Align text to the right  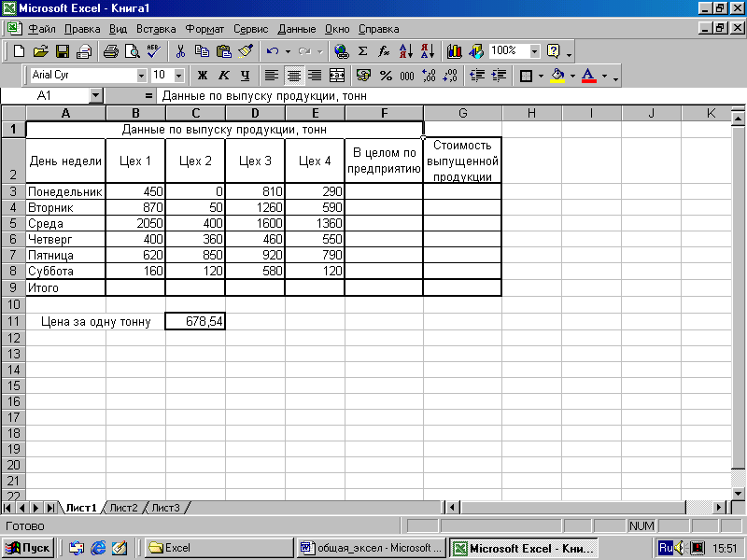[315, 76]
